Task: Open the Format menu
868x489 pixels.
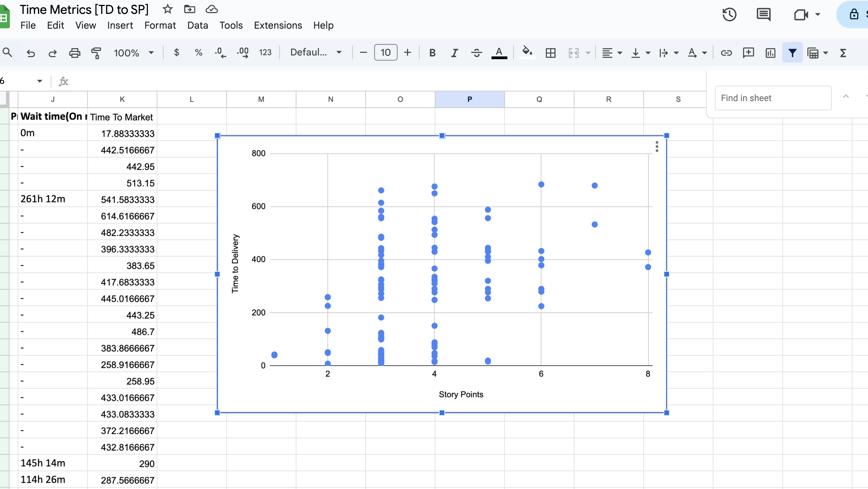Action: [160, 25]
